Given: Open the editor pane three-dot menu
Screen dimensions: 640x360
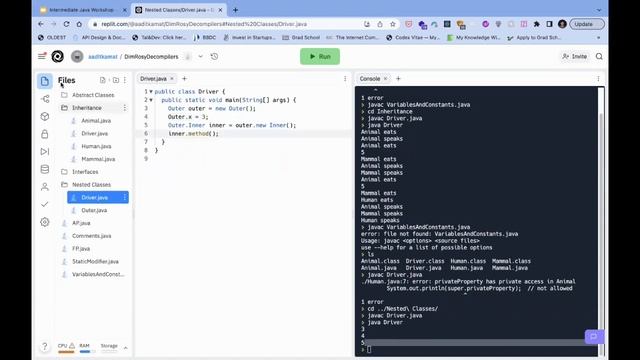Looking at the screenshot, I should 345,78.
